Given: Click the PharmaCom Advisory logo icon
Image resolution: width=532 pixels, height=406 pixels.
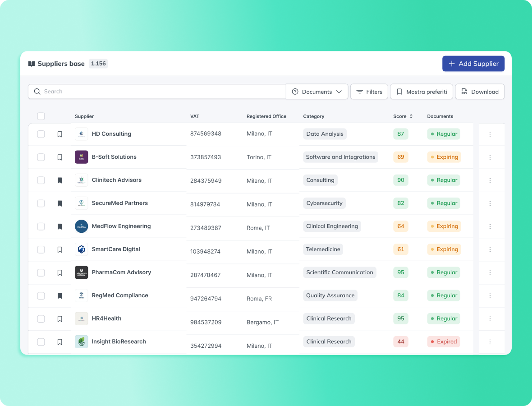Looking at the screenshot, I should pyautogui.click(x=81, y=272).
